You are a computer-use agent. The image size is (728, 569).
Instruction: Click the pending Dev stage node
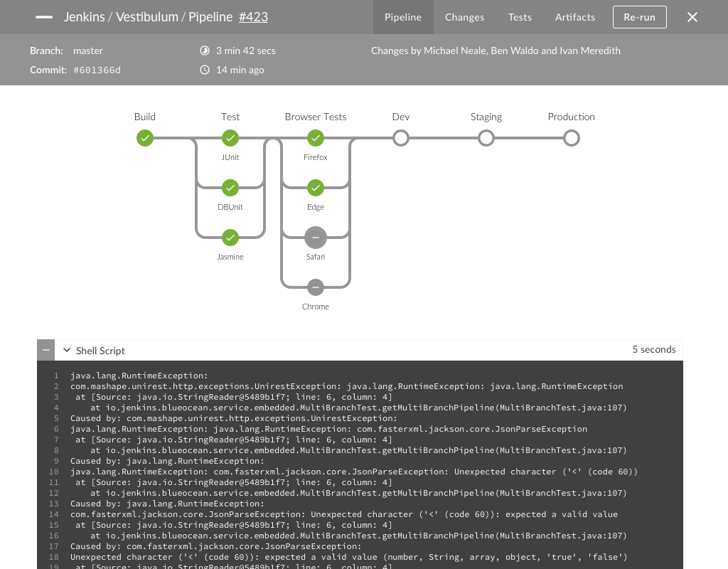point(401,138)
